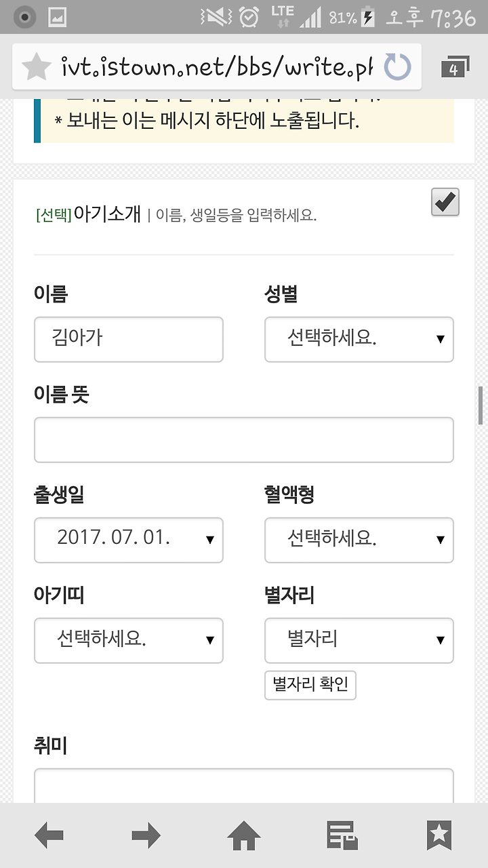The width and height of the screenshot is (488, 868).
Task: Tap the star icon beside the URL
Action: (x=37, y=67)
